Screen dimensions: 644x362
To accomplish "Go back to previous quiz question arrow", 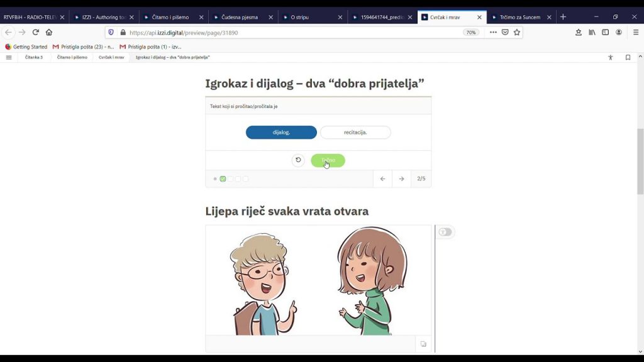I will (382, 179).
